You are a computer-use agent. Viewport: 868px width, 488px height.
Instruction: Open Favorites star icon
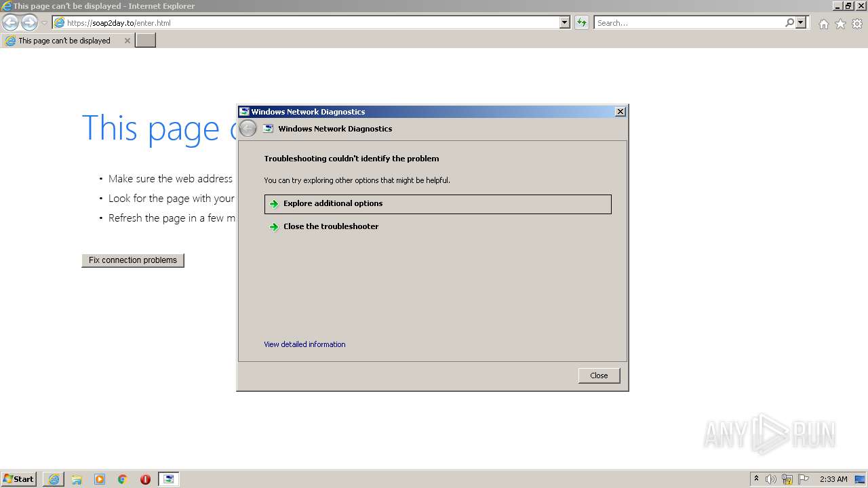[x=840, y=24]
